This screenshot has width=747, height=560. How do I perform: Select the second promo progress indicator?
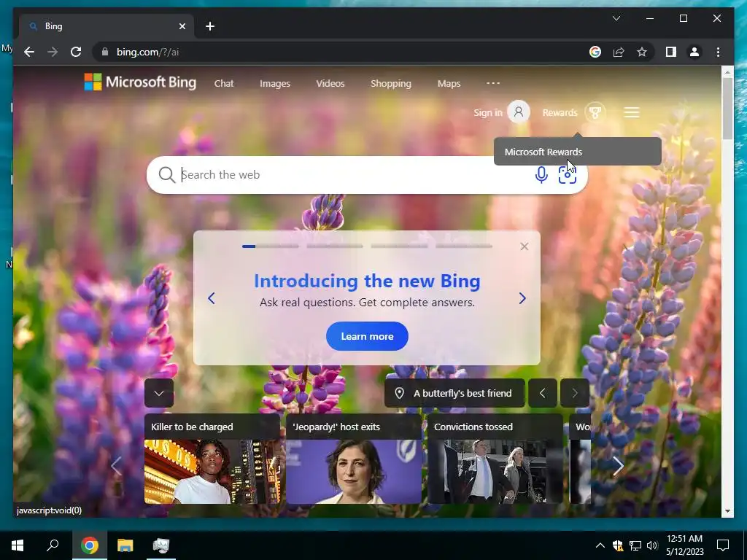[x=334, y=246]
